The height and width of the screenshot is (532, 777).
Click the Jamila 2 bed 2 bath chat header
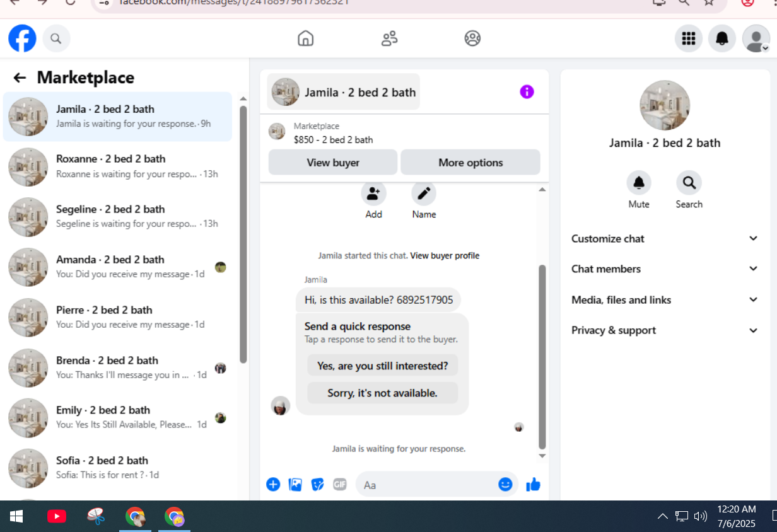click(344, 92)
